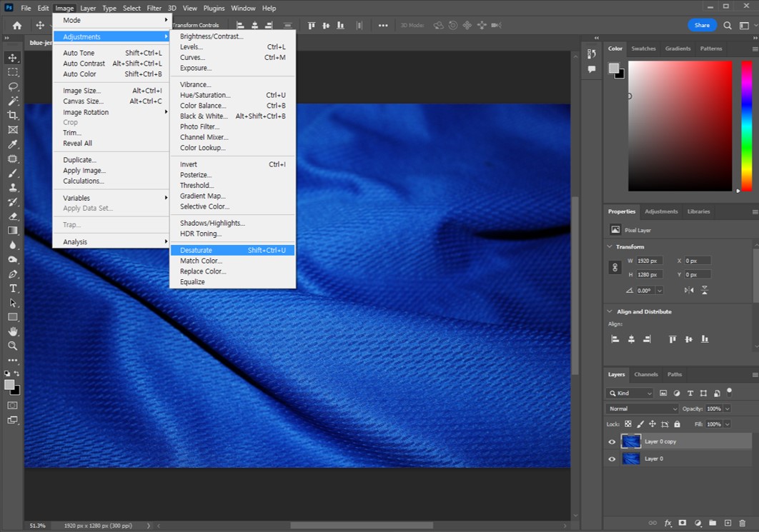The height and width of the screenshot is (532, 759).
Task: Add a layer mask
Action: pos(683,523)
